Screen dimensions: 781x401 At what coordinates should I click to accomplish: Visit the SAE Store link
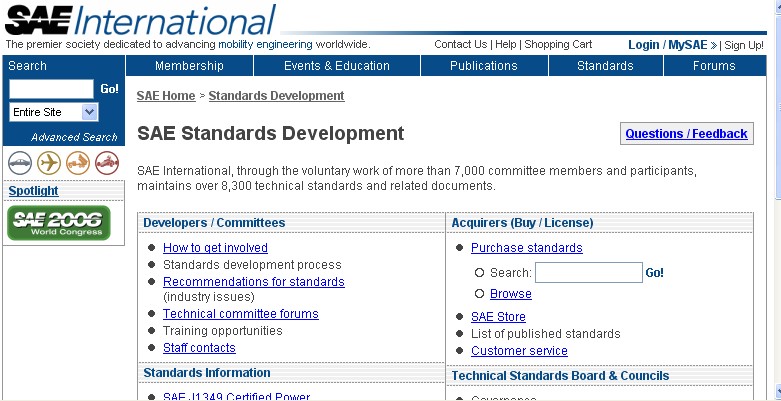click(x=498, y=317)
